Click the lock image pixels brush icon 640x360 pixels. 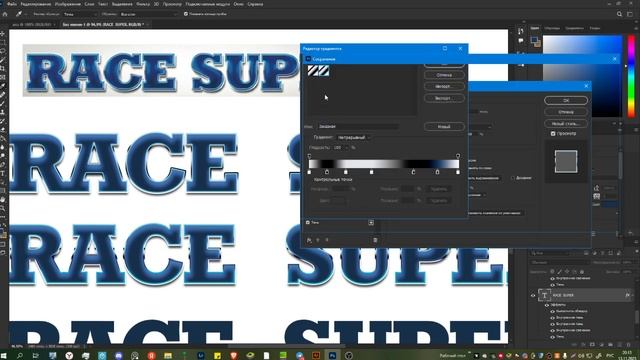(560, 271)
